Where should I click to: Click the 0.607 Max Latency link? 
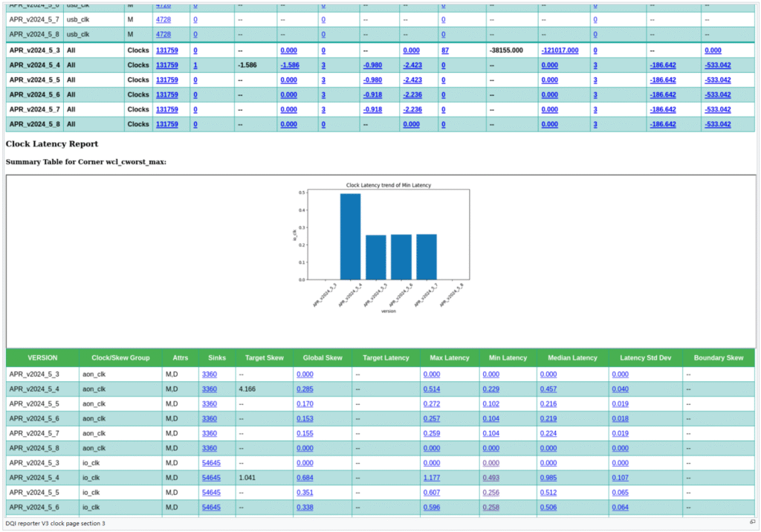pos(431,492)
